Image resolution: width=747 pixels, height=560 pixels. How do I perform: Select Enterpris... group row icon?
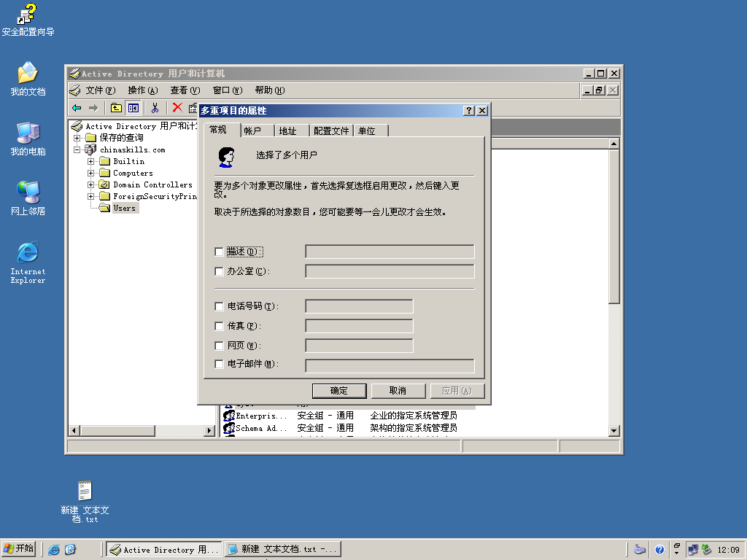tap(228, 416)
